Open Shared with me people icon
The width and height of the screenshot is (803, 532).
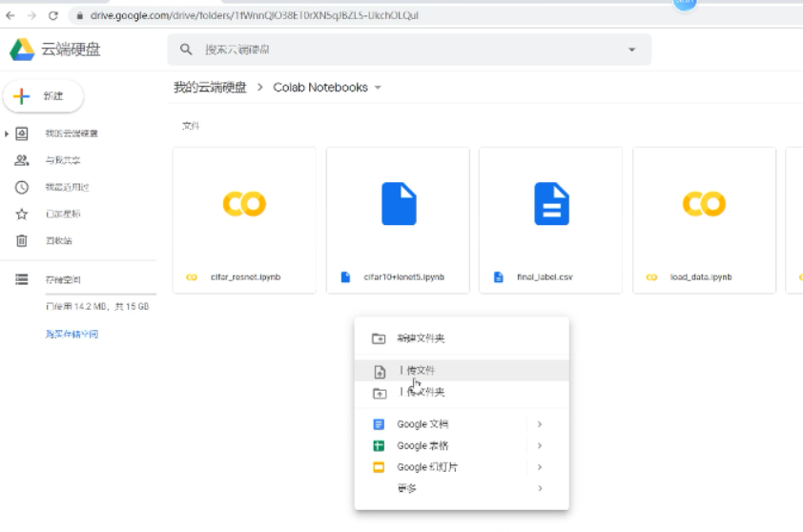coord(22,160)
